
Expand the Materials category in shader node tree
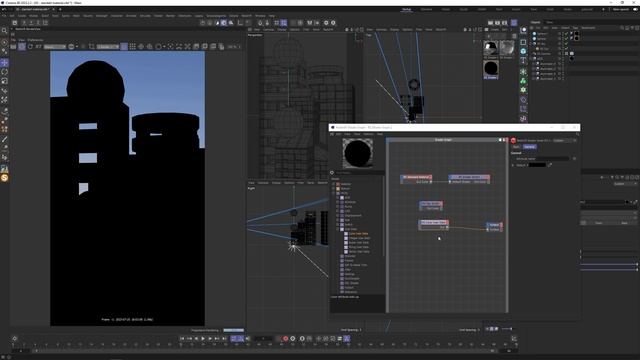(333, 184)
